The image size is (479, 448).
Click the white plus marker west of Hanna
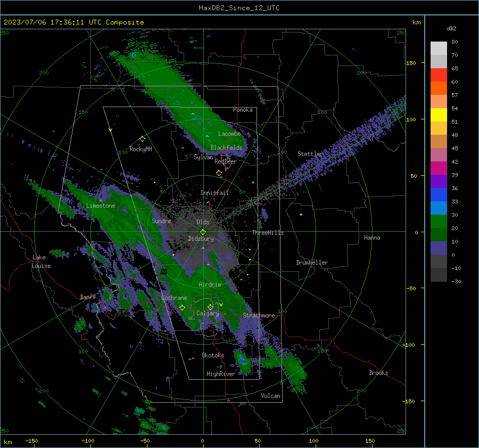tap(301, 214)
